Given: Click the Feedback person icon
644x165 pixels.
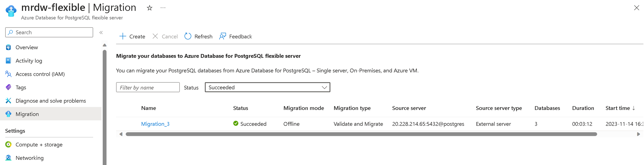Looking at the screenshot, I should coord(223,36).
